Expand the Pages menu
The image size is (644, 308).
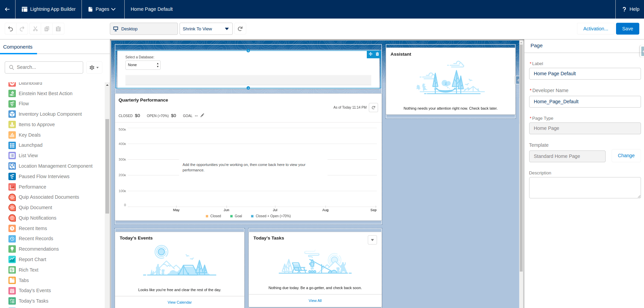(x=103, y=9)
